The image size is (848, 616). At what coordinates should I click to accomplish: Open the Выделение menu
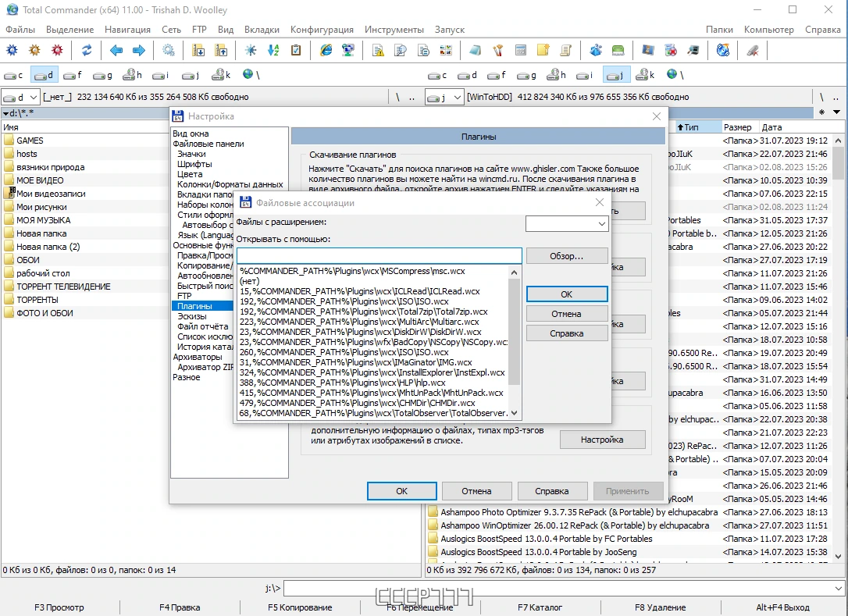tap(69, 29)
